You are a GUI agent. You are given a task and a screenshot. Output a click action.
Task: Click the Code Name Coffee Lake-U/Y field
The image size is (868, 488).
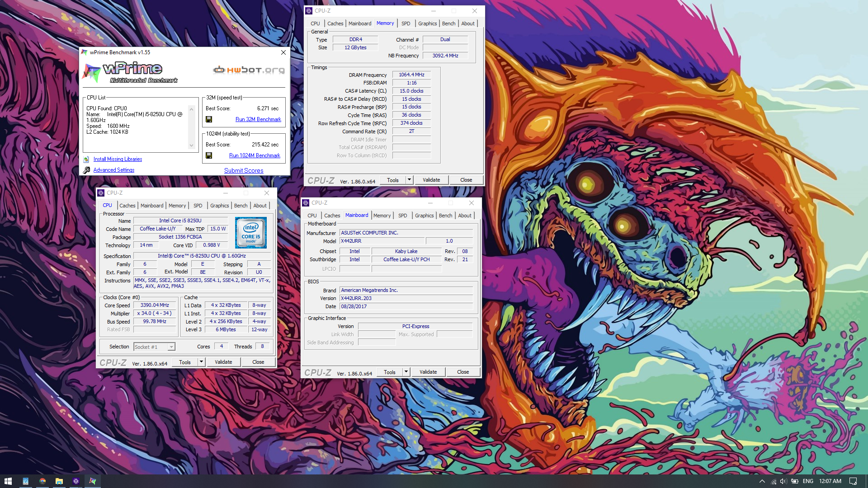tap(157, 229)
